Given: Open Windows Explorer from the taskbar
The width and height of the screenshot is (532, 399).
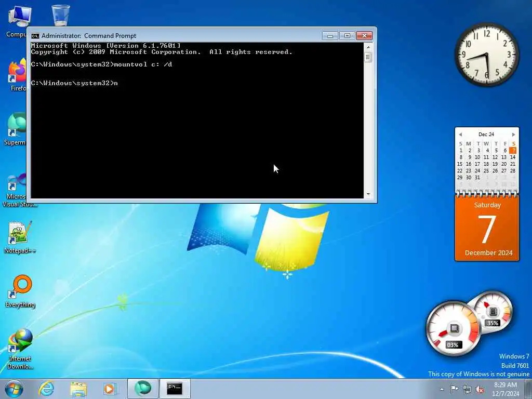Looking at the screenshot, I should pos(79,389).
